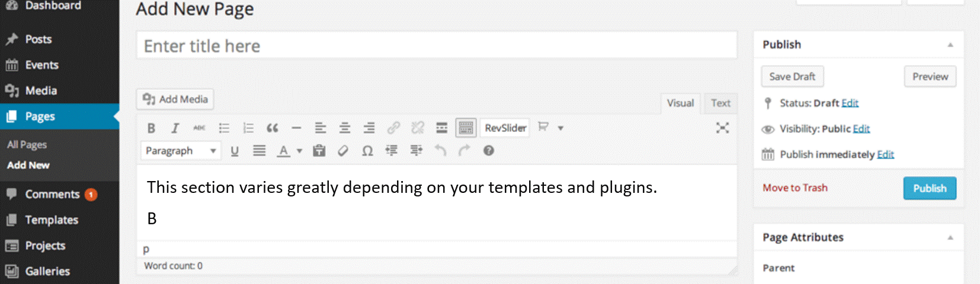Switch to the Text editor tab

coord(720,103)
